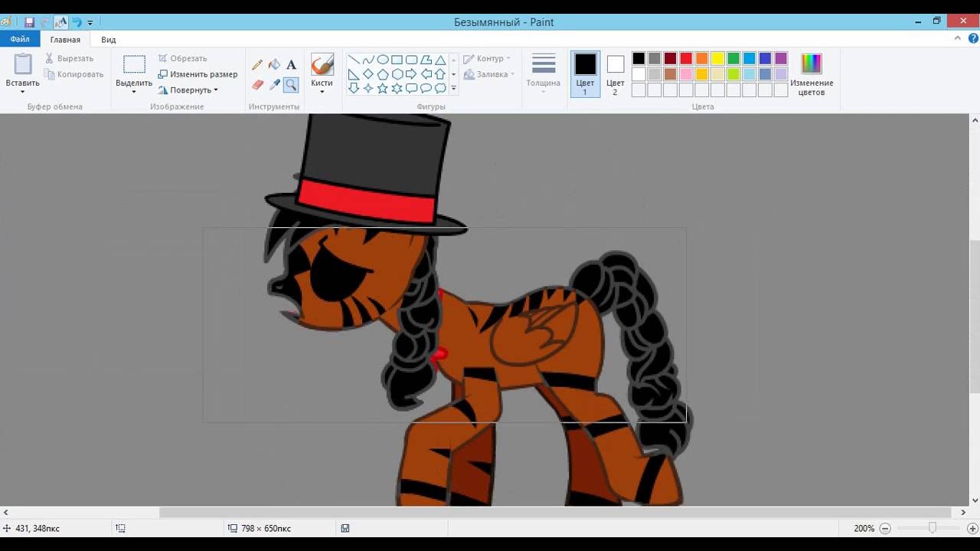The height and width of the screenshot is (551, 980).
Task: Select the Fill with color bucket tool
Action: (274, 65)
